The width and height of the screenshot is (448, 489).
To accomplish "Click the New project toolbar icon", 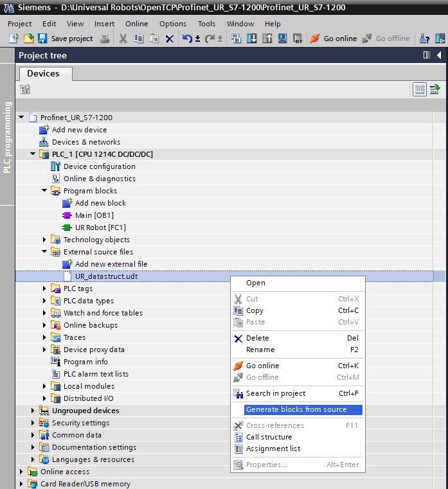I will tap(13, 39).
